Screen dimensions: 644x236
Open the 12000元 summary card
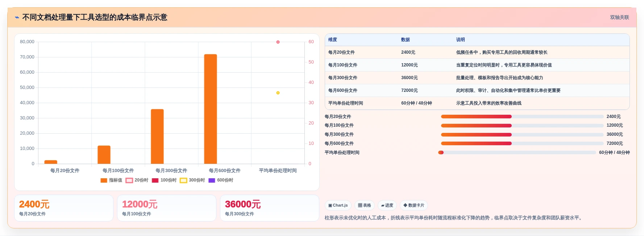(x=167, y=208)
